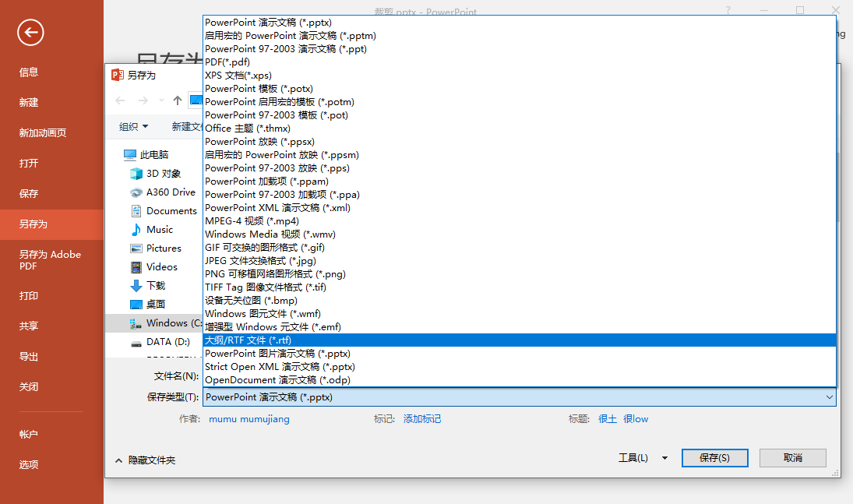Choose 启用宏的 PowerPoint 放映 (*.ppsm)
853x504 pixels.
tap(519, 154)
